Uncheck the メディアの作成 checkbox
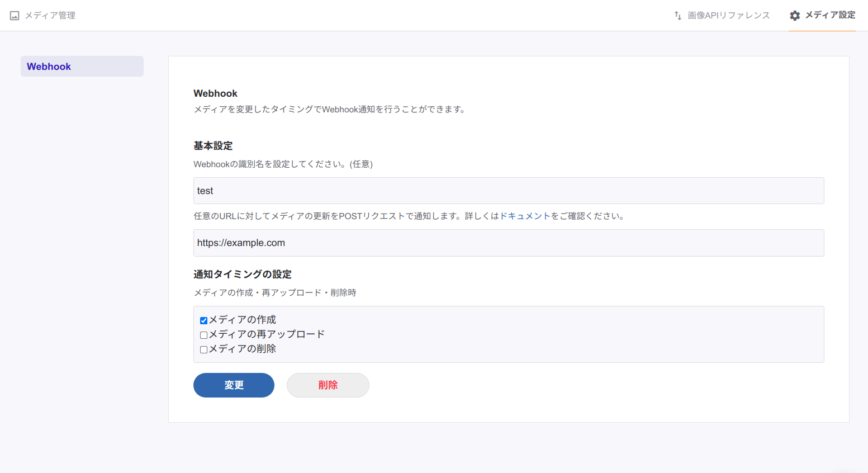The image size is (868, 473). (203, 320)
